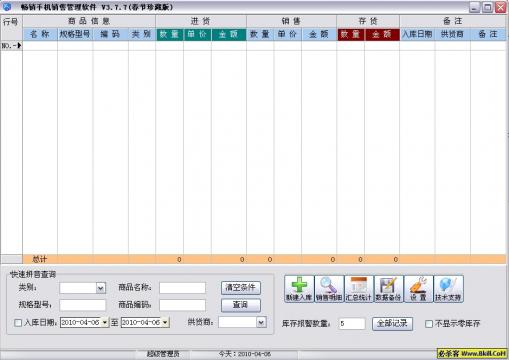Focus the 规格型号 input field in query panel
The height and width of the screenshot is (360, 509).
coord(83,305)
